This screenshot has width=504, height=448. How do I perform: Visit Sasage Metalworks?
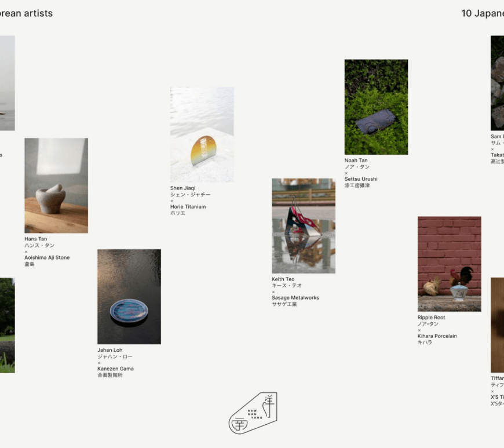[x=295, y=298]
